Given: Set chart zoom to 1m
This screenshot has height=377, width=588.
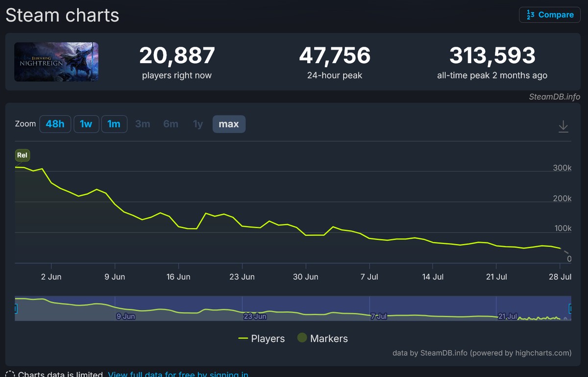Looking at the screenshot, I should pos(114,124).
